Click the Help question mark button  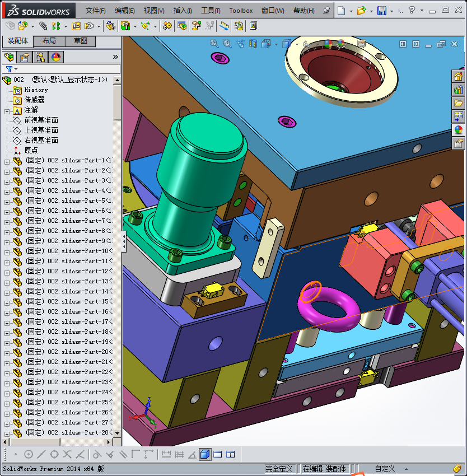[412, 11]
